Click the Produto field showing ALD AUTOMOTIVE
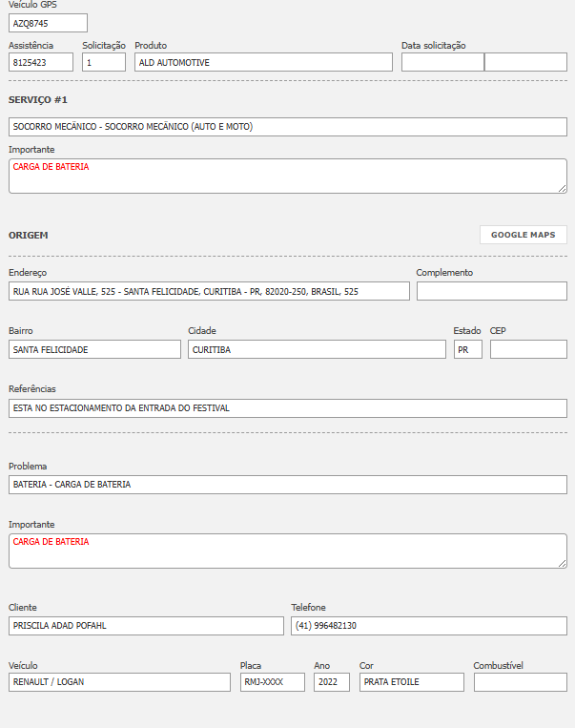Screen dimensions: 575x728 click(263, 62)
